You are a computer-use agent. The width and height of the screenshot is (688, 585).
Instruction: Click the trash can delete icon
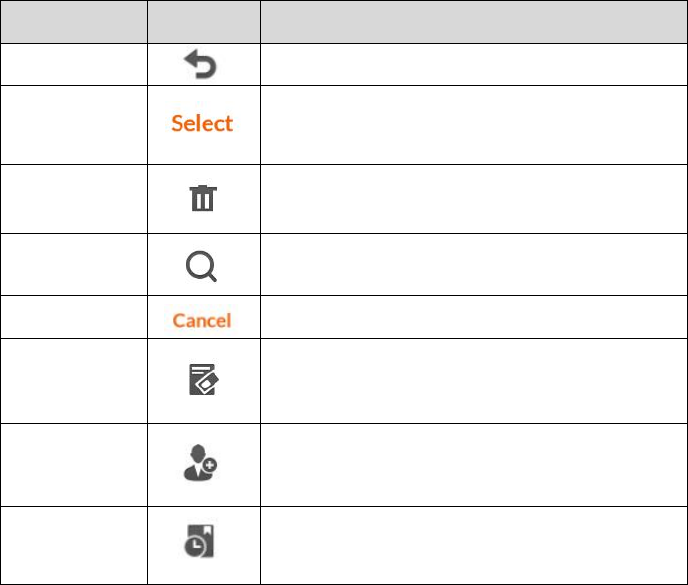203,200
